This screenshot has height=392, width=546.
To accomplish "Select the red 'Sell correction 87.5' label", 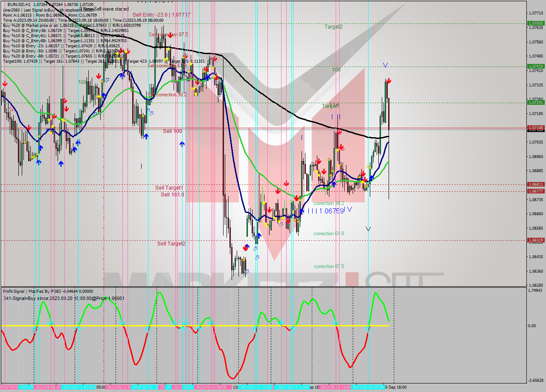I will [168, 34].
